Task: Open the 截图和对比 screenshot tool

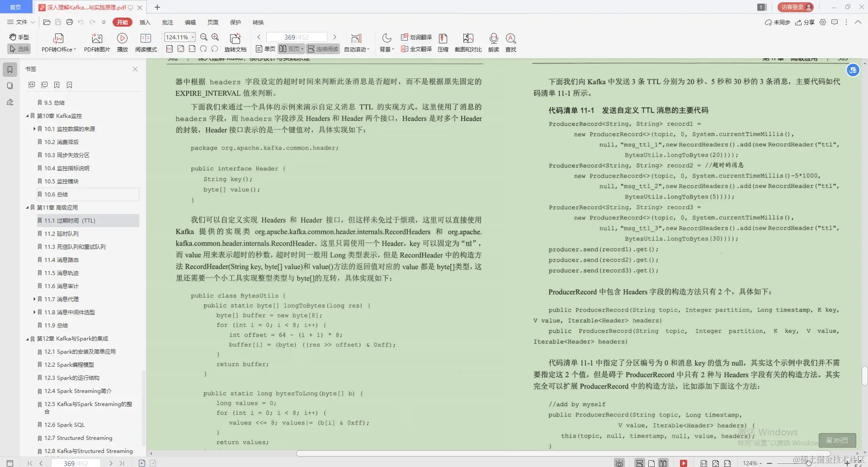Action: (468, 43)
